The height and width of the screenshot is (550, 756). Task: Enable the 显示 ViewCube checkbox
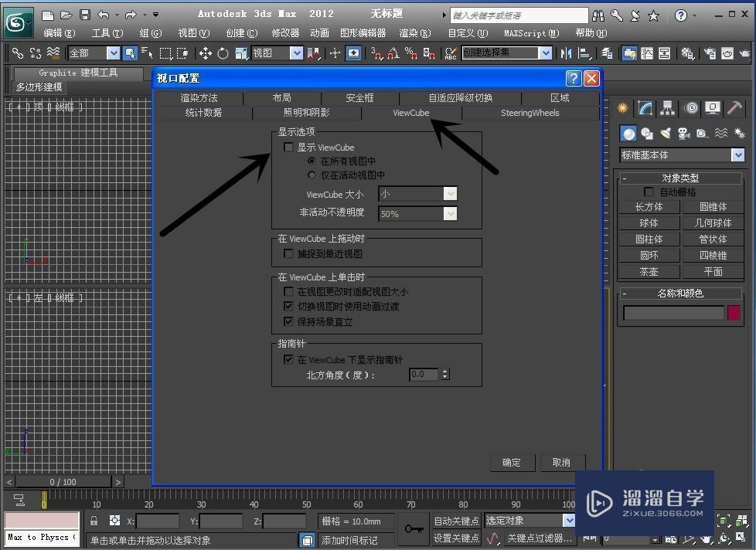(288, 147)
